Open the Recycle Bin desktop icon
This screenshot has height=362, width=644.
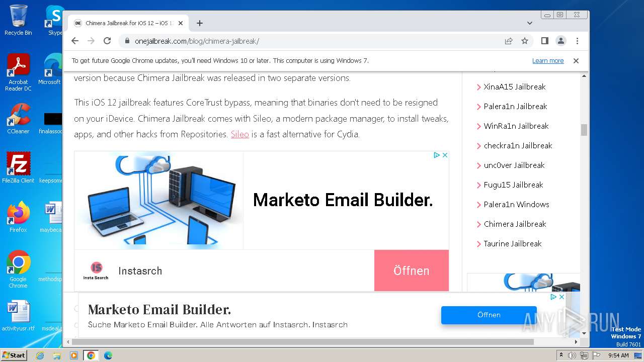coord(18,20)
